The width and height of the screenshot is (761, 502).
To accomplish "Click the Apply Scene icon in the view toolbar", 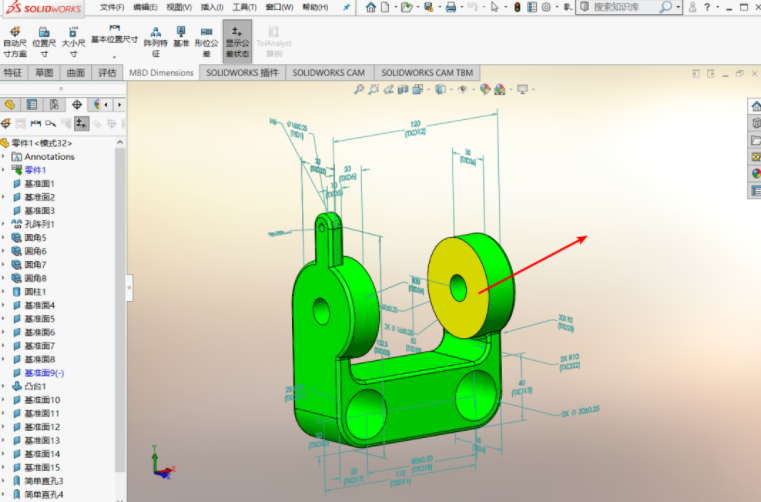I will pyautogui.click(x=500, y=89).
